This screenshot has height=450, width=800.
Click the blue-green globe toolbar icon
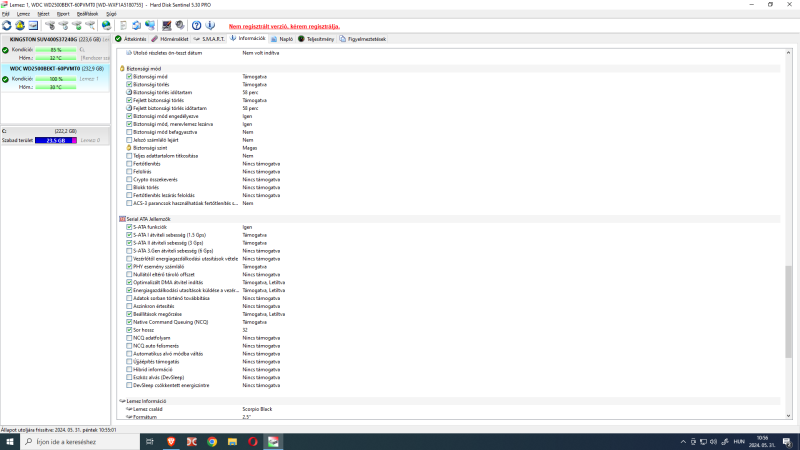click(x=106, y=26)
